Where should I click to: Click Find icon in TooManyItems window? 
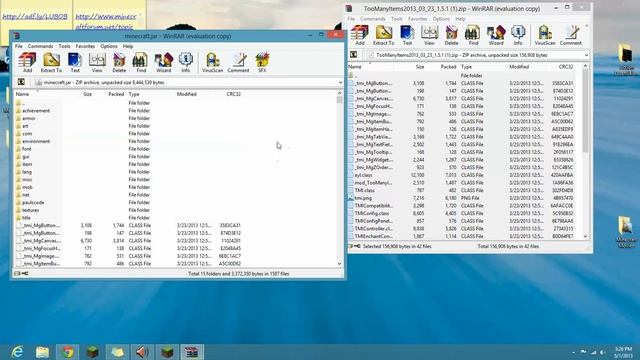click(x=473, y=35)
